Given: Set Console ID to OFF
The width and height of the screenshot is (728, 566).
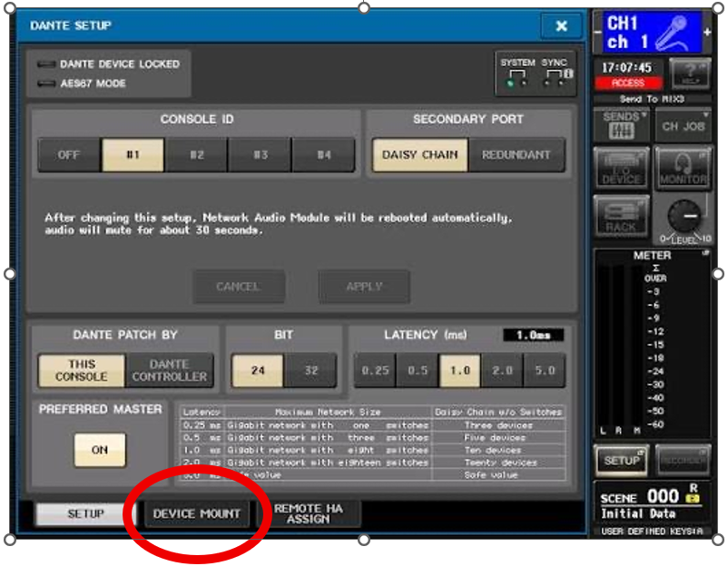Looking at the screenshot, I should pyautogui.click(x=69, y=155).
